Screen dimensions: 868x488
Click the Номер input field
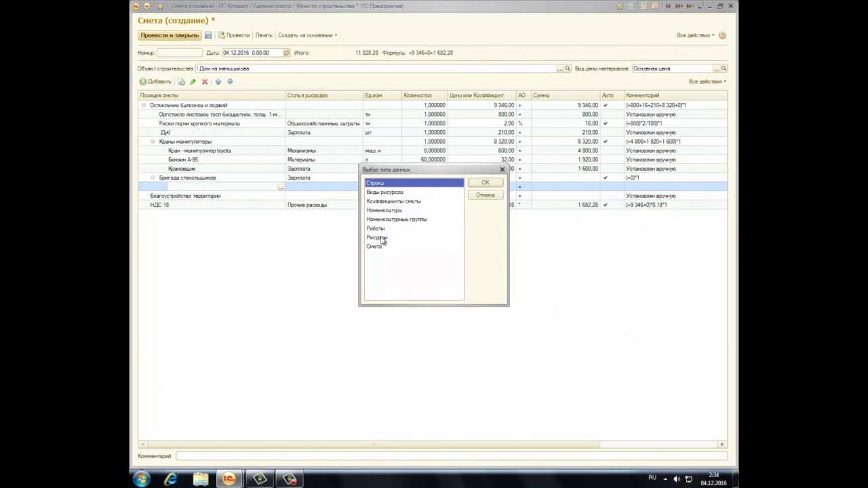click(x=180, y=53)
